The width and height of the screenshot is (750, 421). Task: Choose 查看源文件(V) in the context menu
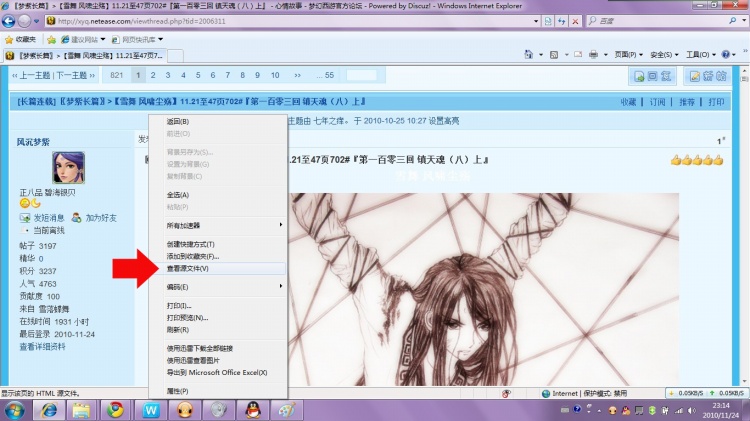coord(219,268)
